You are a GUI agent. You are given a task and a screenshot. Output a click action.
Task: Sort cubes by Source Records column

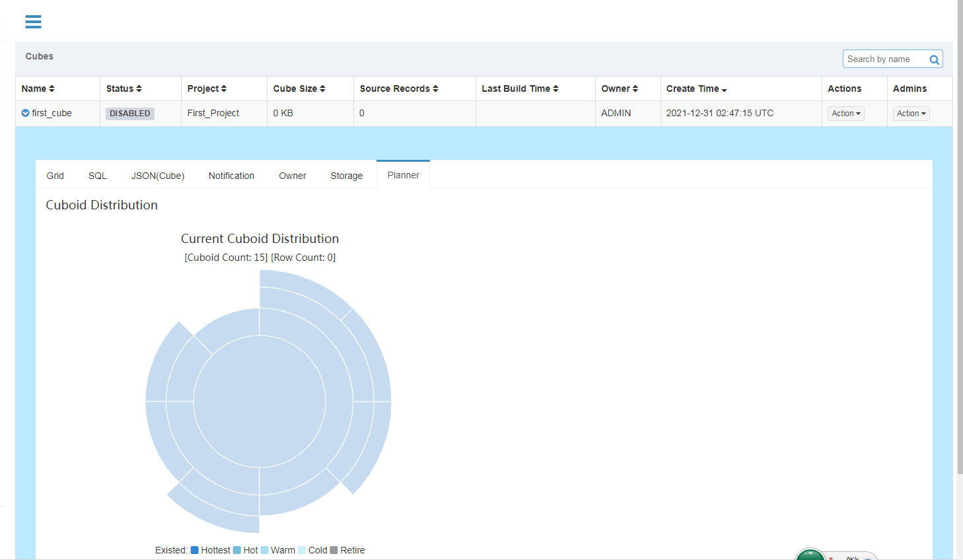coord(399,88)
